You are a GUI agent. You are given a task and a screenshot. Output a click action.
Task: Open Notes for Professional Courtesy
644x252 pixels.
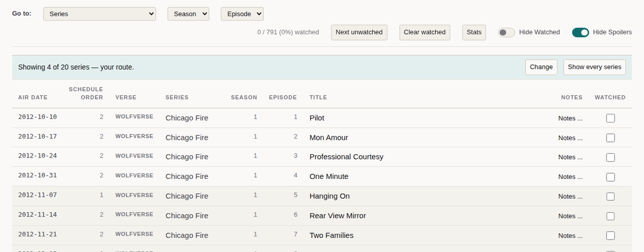[x=570, y=157]
